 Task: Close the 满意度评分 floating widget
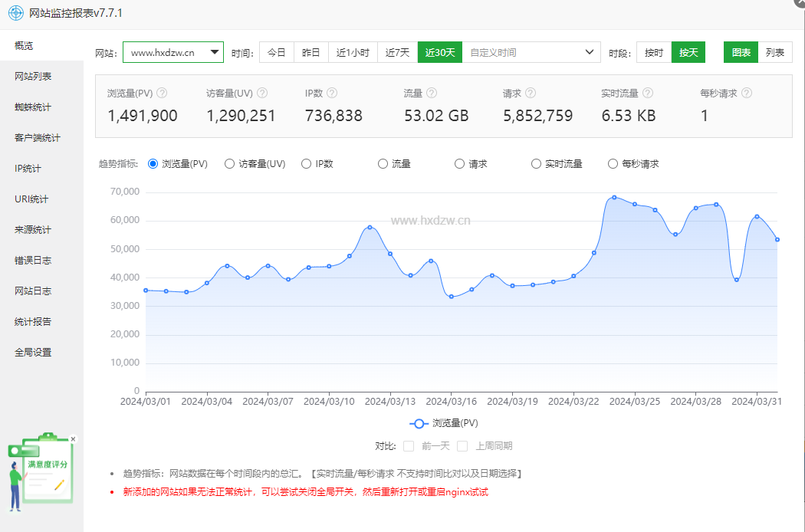point(74,439)
